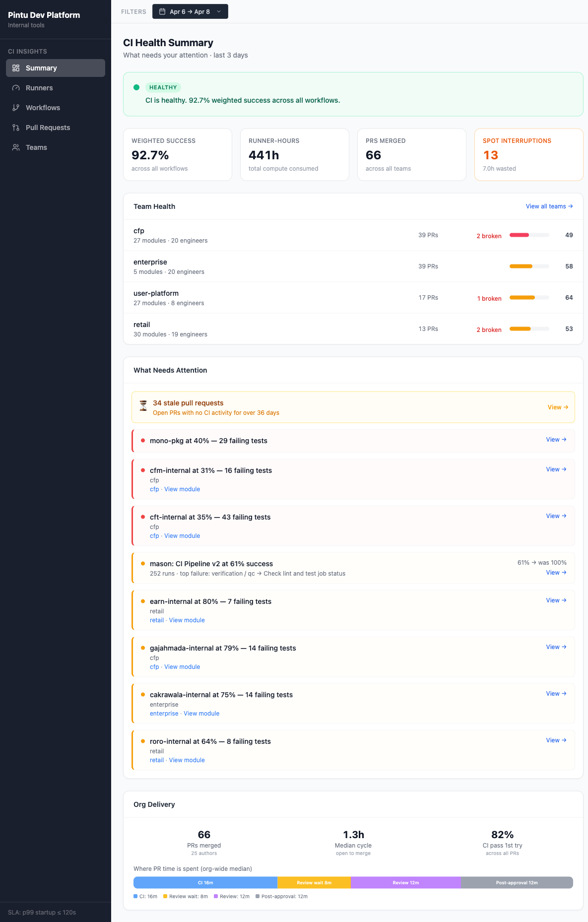Viewport: 588px width, 922px height.
Task: Click the Review 12m bar segment
Action: click(x=406, y=882)
